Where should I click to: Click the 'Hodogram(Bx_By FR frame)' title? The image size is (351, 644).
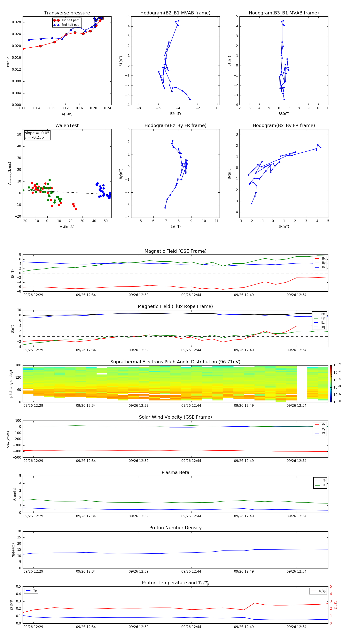coord(284,125)
